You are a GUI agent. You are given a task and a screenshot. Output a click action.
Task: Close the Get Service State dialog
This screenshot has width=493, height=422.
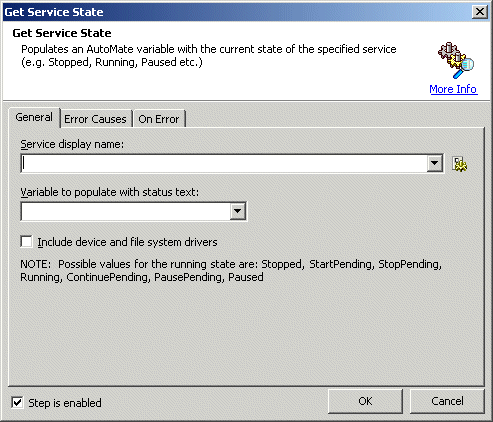tap(480, 12)
